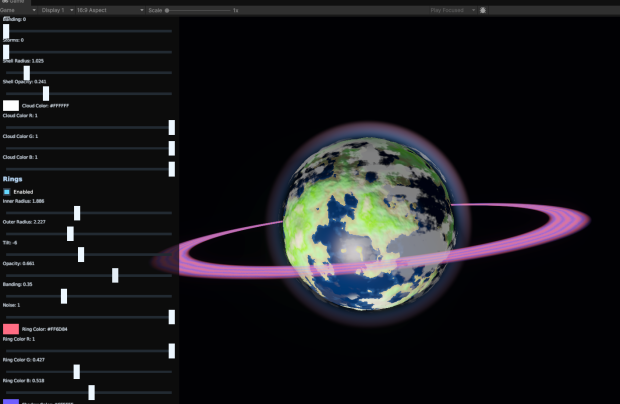Viewport: 620px width, 404px height.
Task: Click the 1x scale value text
Action: click(236, 10)
